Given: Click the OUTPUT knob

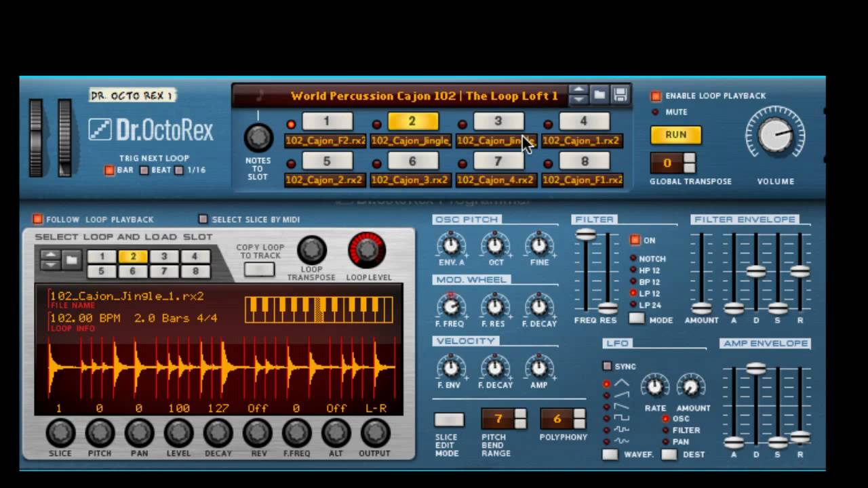Looking at the screenshot, I should point(375,432).
